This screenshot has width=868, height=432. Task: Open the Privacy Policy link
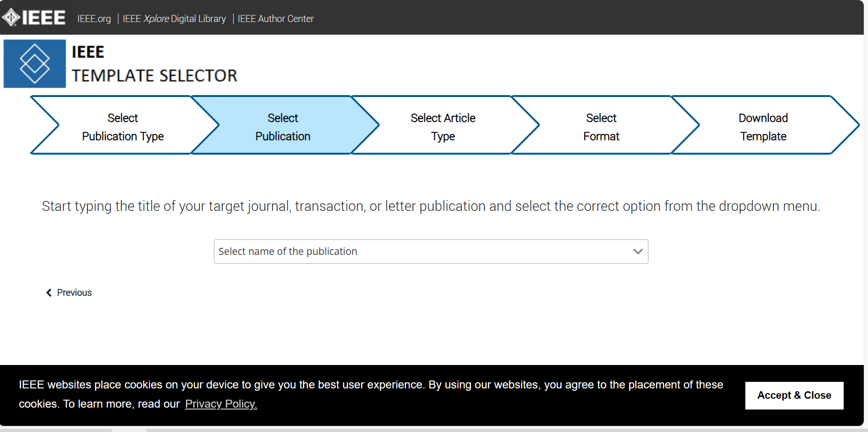pyautogui.click(x=221, y=404)
